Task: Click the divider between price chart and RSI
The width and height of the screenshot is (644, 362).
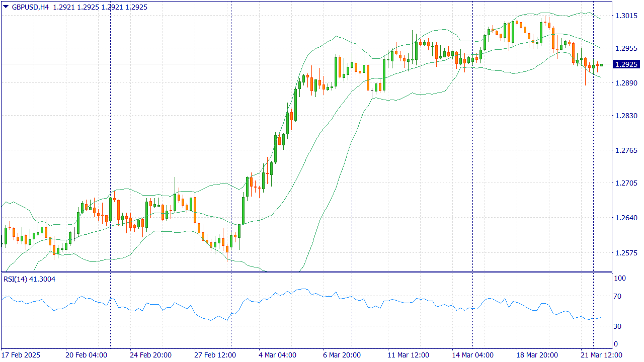Action: point(306,273)
